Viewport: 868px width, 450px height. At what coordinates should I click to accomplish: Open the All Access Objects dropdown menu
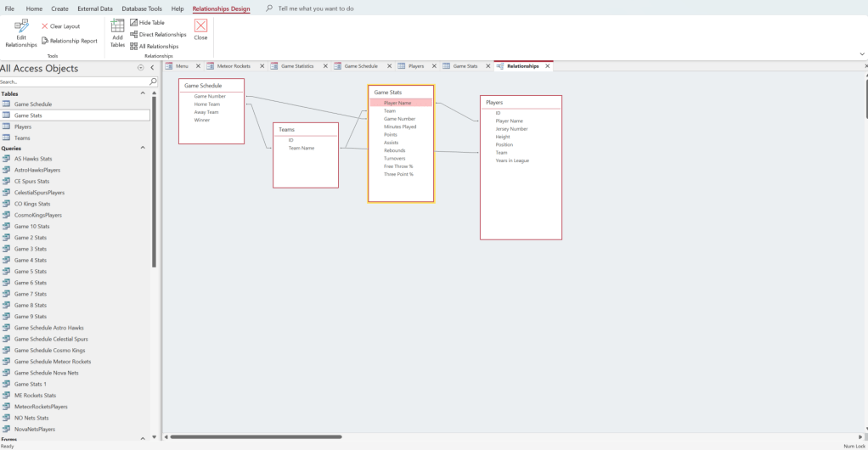pos(140,68)
